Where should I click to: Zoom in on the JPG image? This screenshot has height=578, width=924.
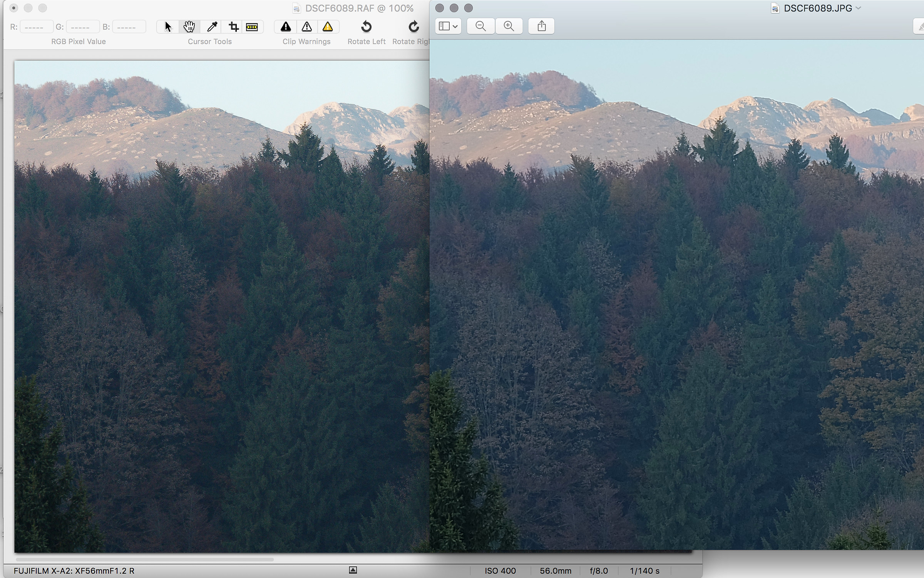pos(509,26)
